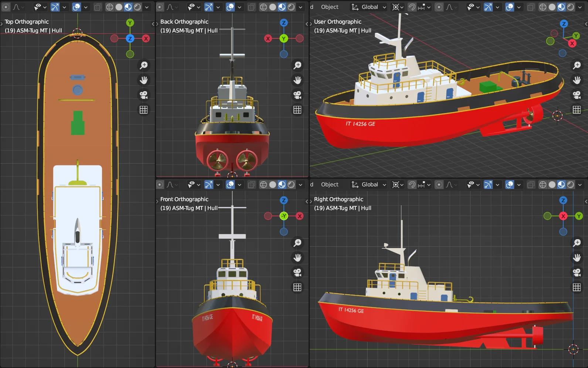Choose material preview shading in User Orthographic header
This screenshot has height=368, width=588.
click(561, 7)
